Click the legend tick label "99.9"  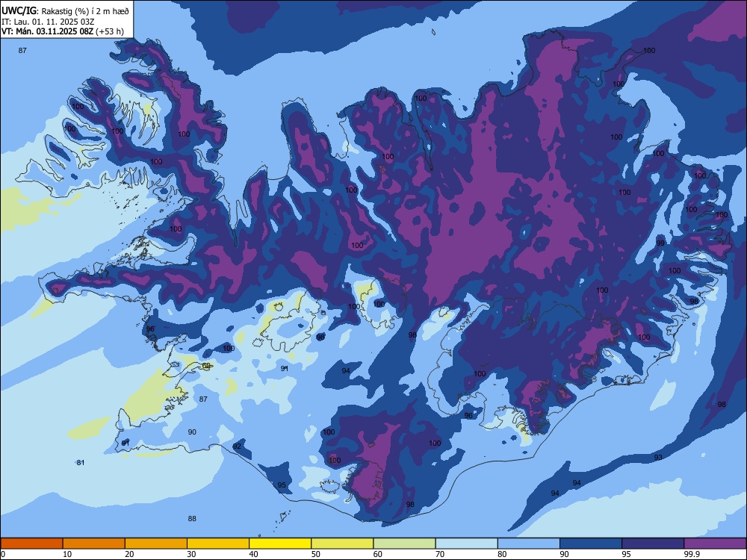tap(691, 554)
